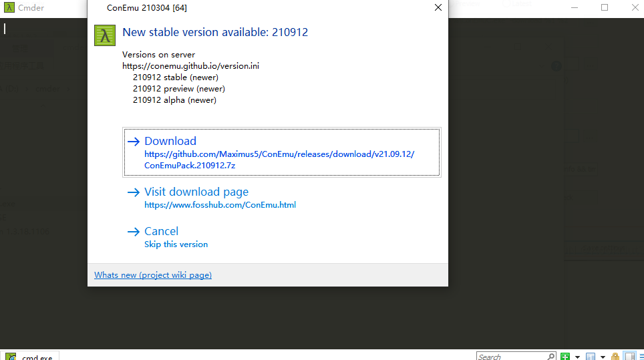Click the search magnifier icon
The width and height of the screenshot is (644, 360).
click(550, 356)
